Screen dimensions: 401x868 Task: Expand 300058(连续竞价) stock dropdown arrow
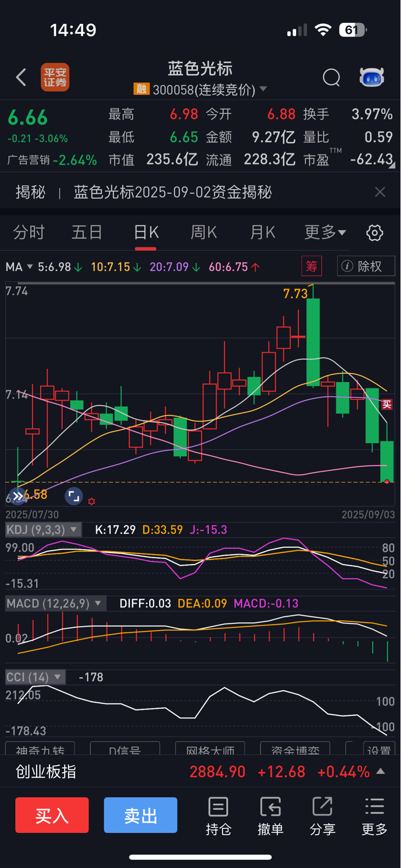coord(263,89)
